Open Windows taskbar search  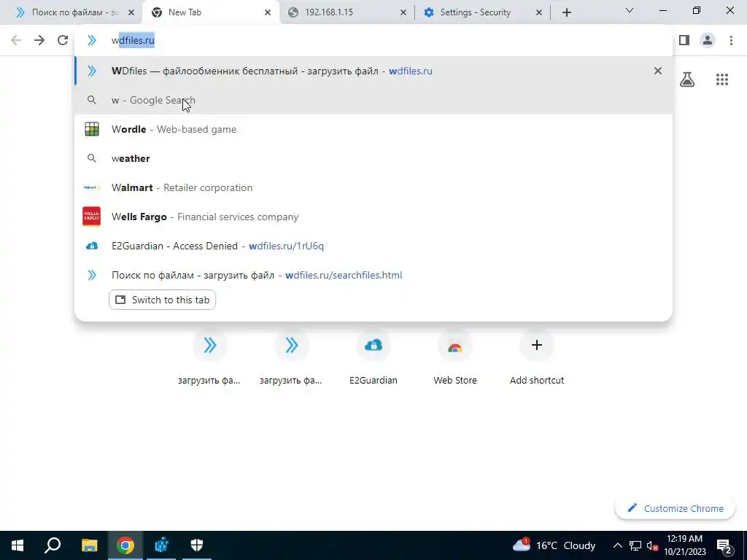point(53,545)
